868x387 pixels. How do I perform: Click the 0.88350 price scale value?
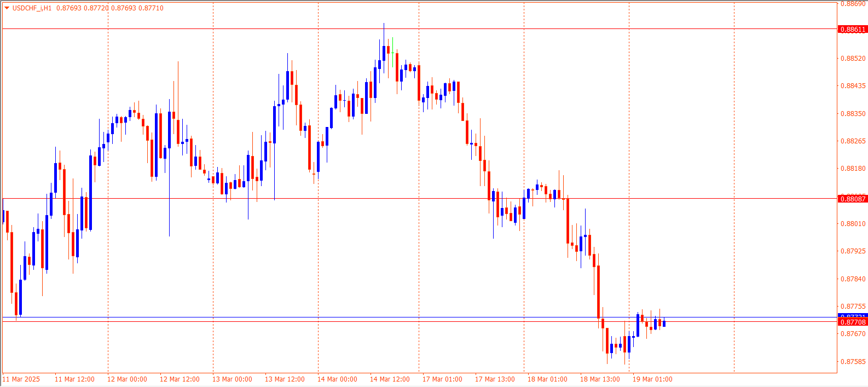pyautogui.click(x=853, y=114)
